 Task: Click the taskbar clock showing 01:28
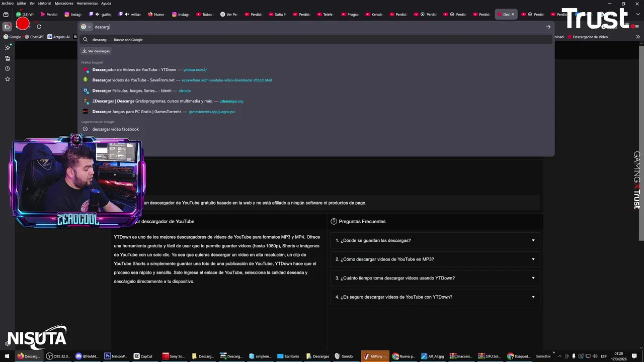pos(618,356)
